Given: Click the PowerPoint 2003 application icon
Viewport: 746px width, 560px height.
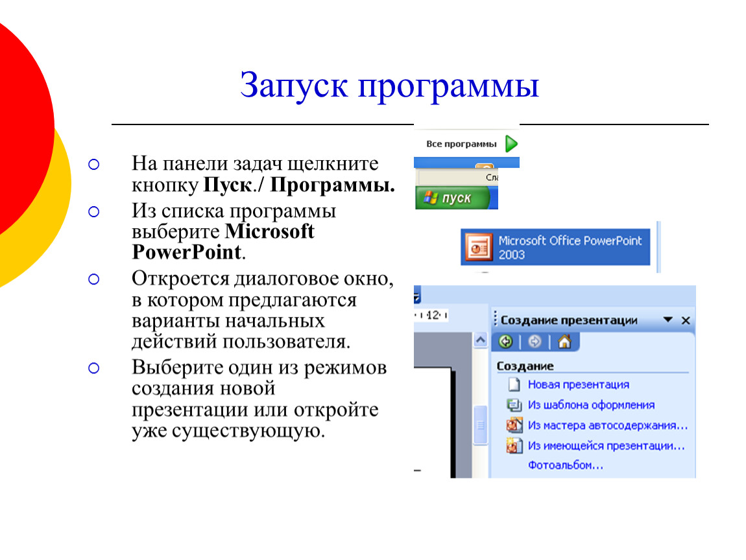Looking at the screenshot, I should pyautogui.click(x=479, y=247).
